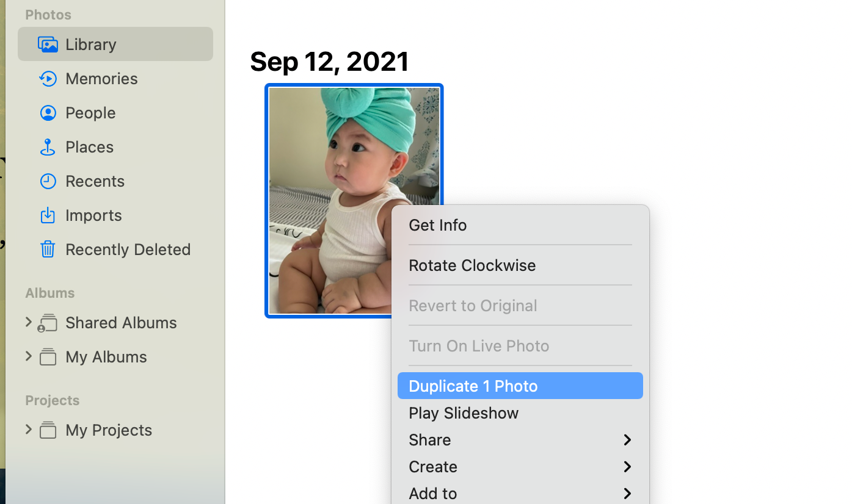
Task: Open the Create submenu arrow
Action: click(627, 467)
